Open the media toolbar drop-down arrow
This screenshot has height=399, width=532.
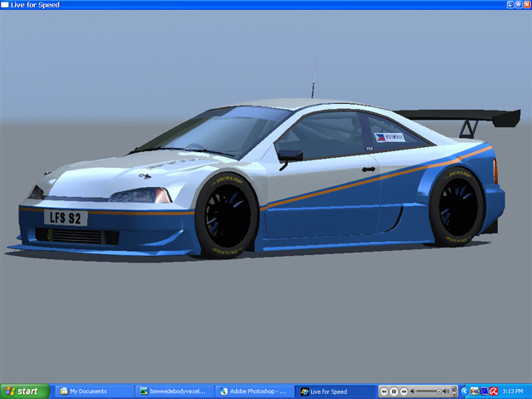tap(454, 394)
